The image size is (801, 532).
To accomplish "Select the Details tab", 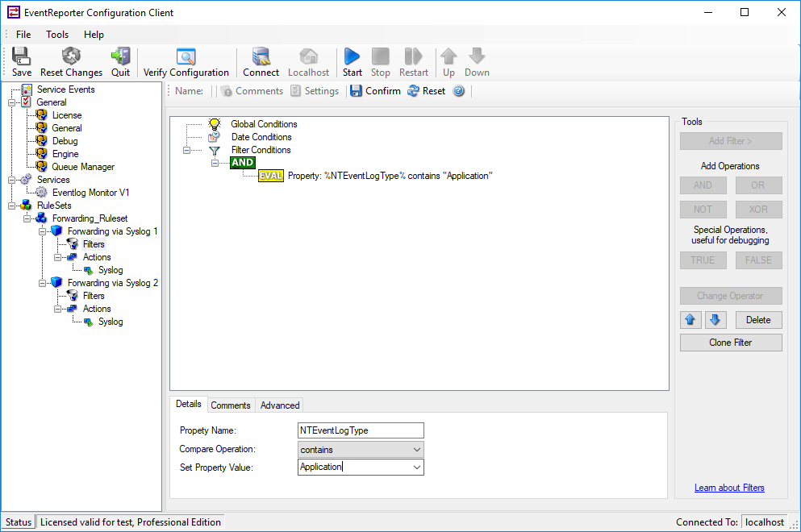I will [189, 404].
